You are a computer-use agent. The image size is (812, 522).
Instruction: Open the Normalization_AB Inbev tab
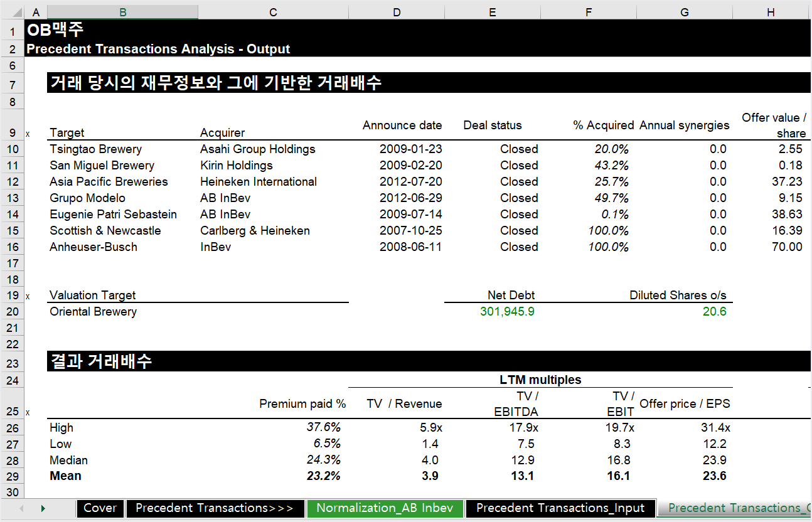[x=385, y=508]
